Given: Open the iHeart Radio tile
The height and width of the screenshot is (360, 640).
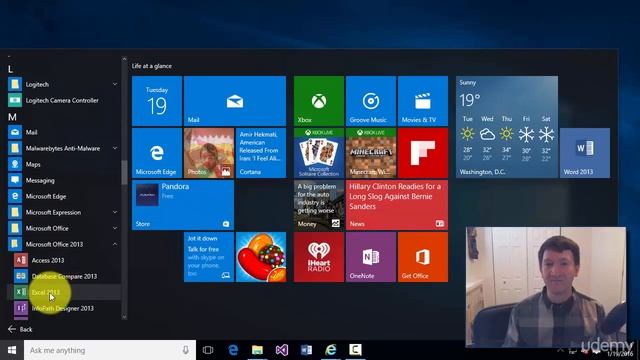Looking at the screenshot, I should click(319, 257).
